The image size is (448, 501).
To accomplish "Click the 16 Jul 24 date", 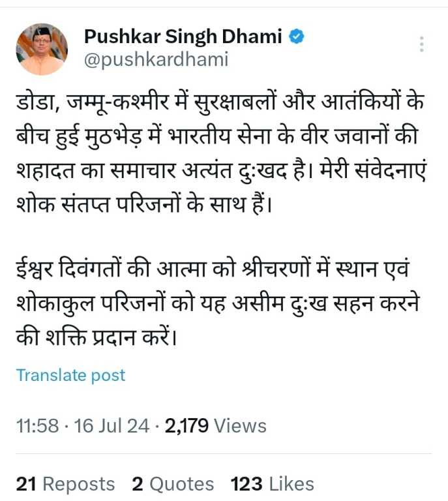I will point(112,425).
